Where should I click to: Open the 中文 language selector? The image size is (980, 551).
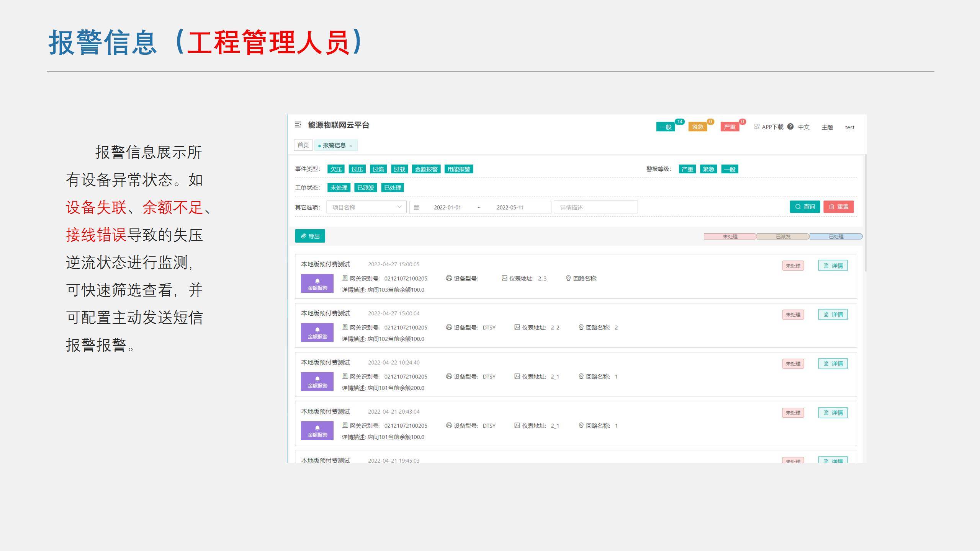[x=803, y=127]
